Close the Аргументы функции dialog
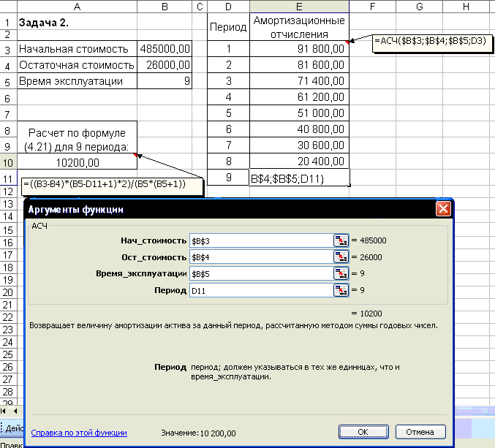 click(x=443, y=209)
